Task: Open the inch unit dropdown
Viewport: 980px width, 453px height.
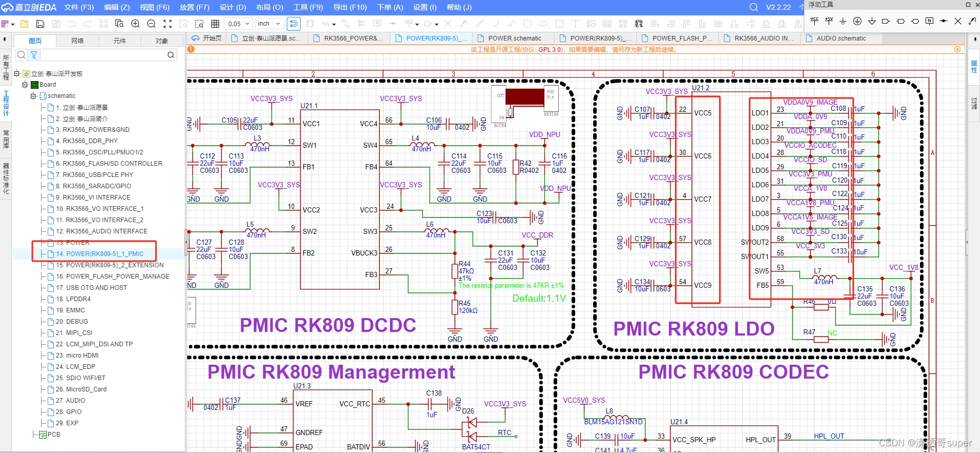Action: click(269, 24)
